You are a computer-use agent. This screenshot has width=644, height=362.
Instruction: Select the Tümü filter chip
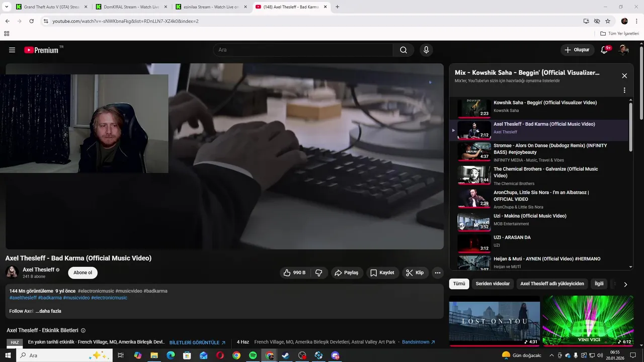tap(459, 284)
